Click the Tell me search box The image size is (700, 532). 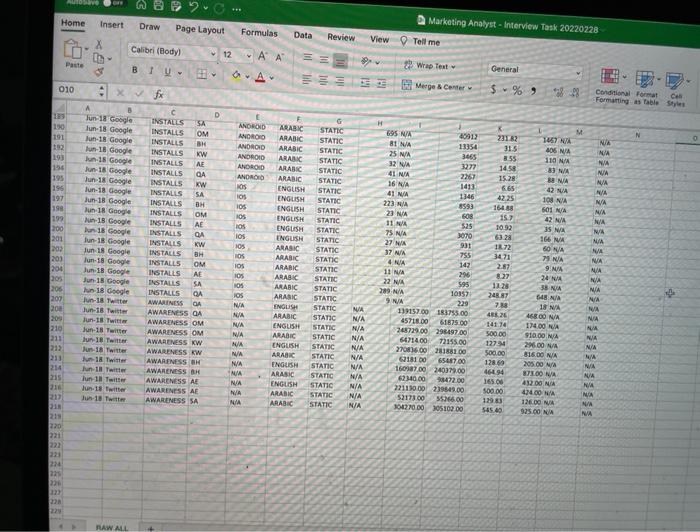click(420, 42)
